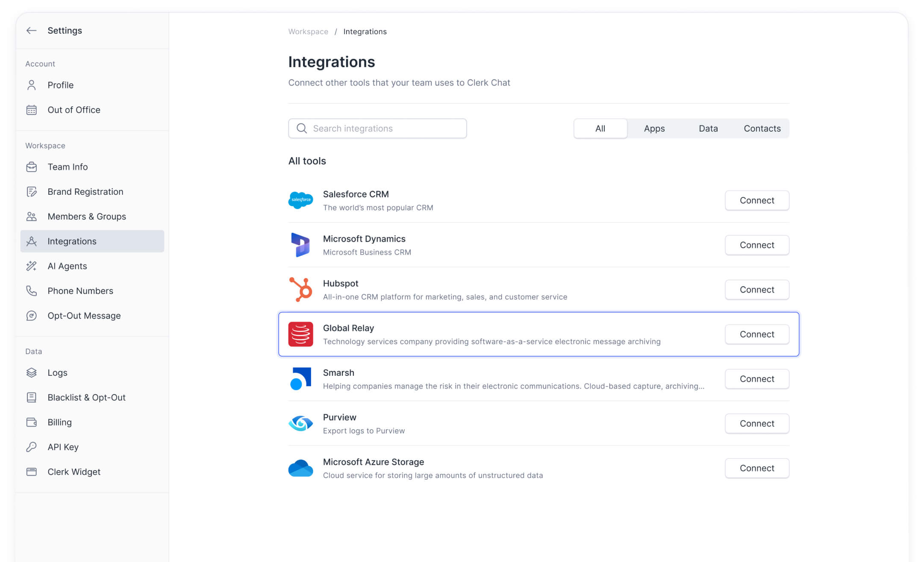Open Members & Groups settings

(x=92, y=217)
